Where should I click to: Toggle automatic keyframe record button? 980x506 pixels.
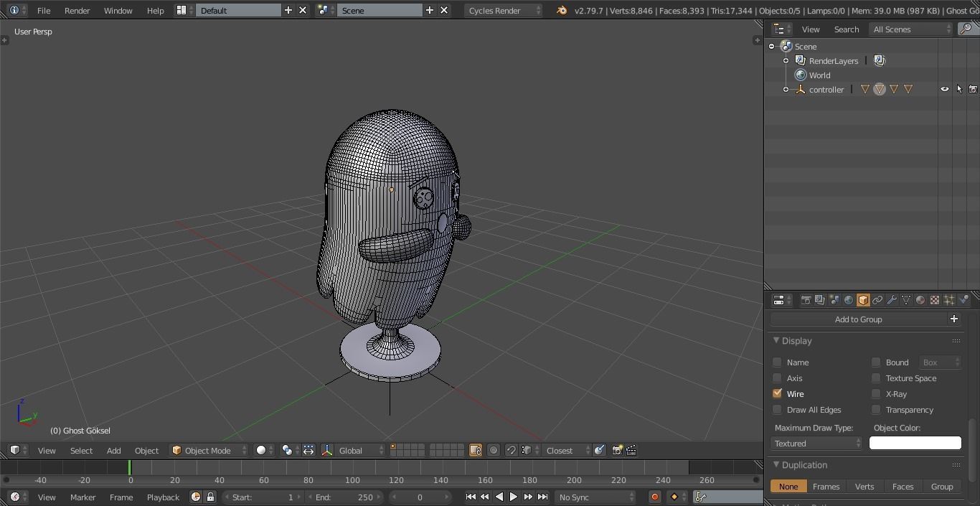tap(654, 497)
